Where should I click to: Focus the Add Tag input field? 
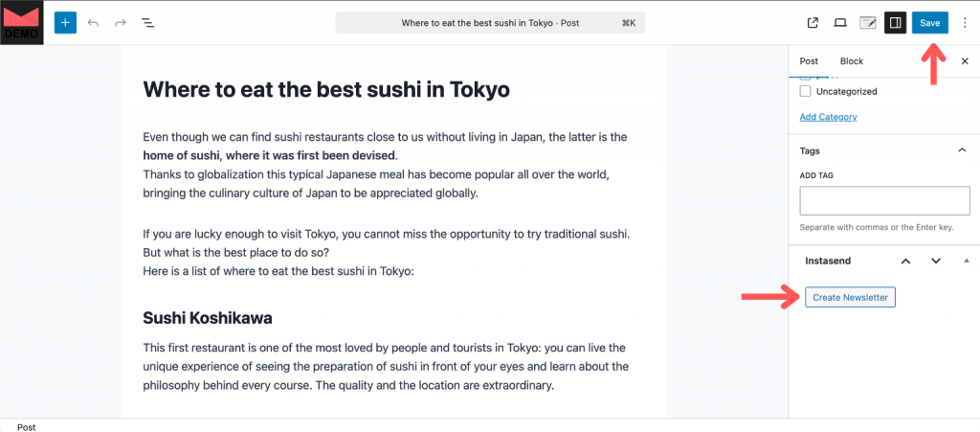click(x=884, y=200)
